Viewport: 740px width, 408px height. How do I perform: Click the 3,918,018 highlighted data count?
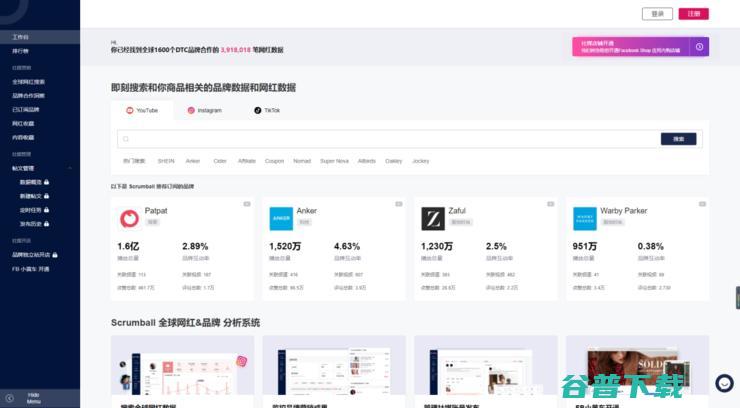click(235, 50)
